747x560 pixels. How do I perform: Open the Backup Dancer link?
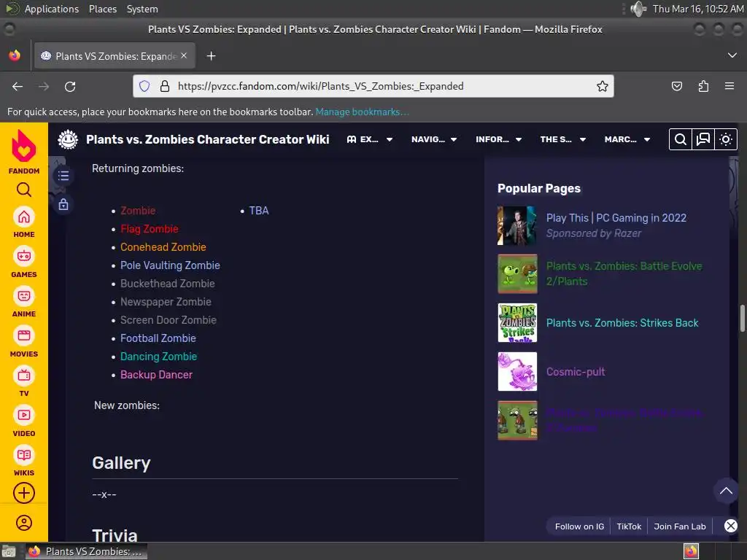coord(156,375)
